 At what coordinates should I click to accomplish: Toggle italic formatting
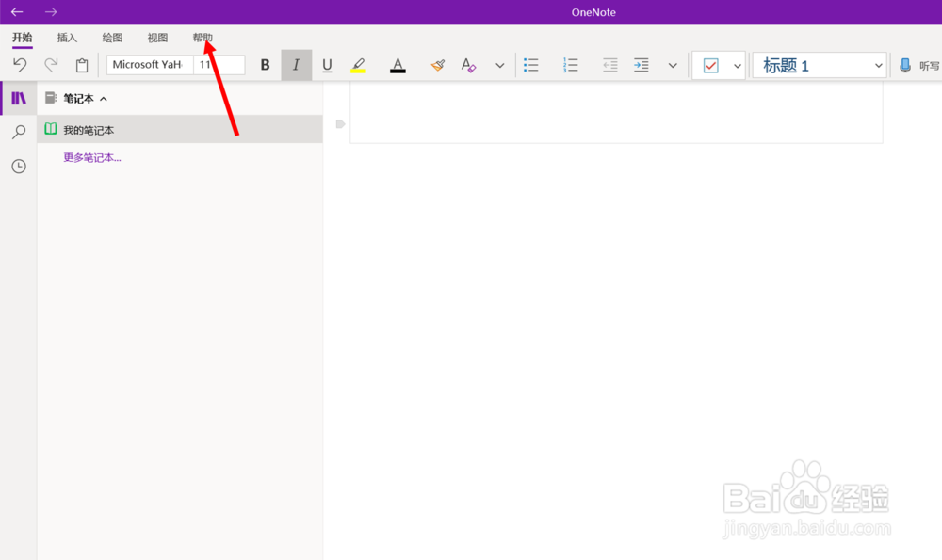tap(296, 65)
